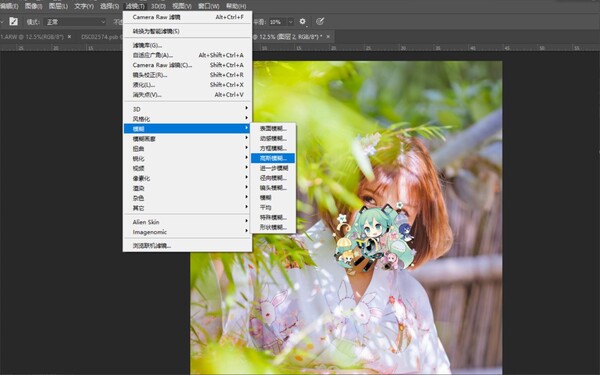The image size is (600, 375).
Task: Click the pressure-for-size icon beside the gear
Action: pyautogui.click(x=320, y=21)
